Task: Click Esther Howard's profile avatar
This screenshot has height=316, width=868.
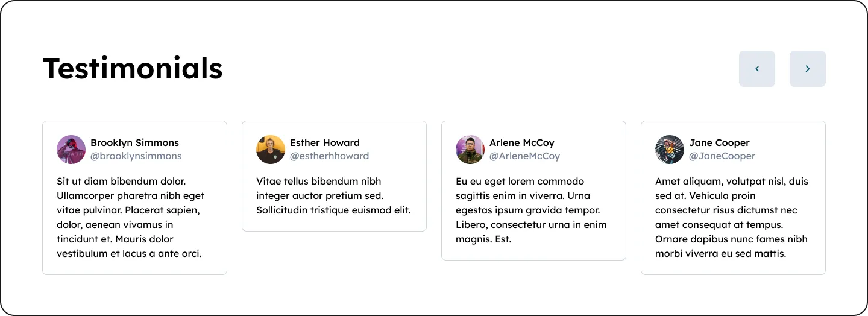Action: 271,150
